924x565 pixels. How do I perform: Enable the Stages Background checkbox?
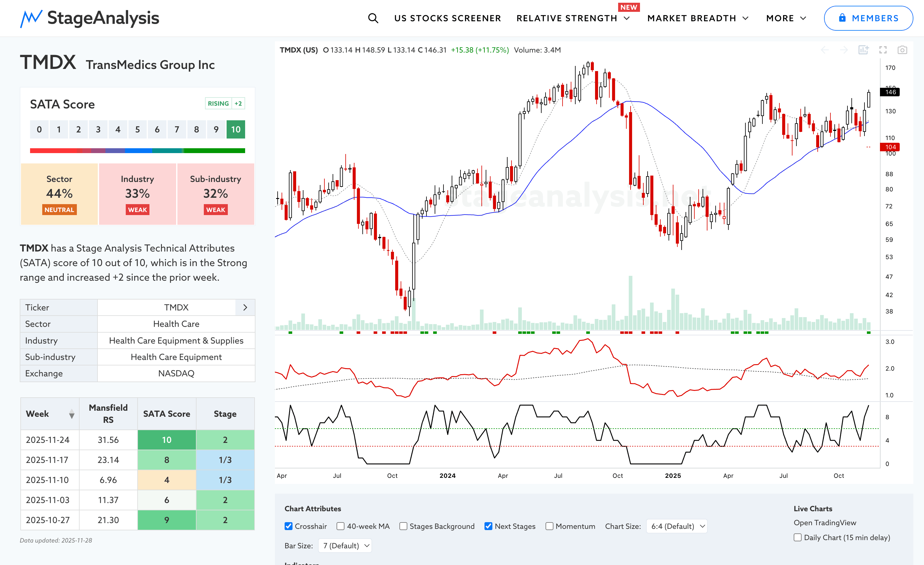403,526
